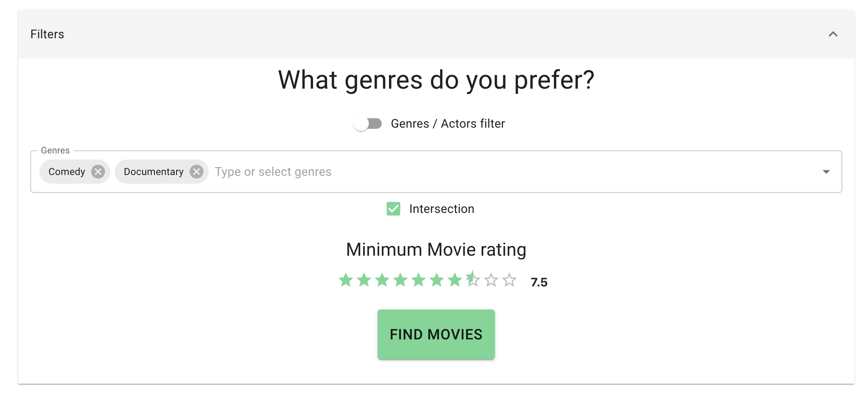This screenshot has height=397, width=868.
Task: Uncheck the Intersection checkbox
Action: [393, 209]
